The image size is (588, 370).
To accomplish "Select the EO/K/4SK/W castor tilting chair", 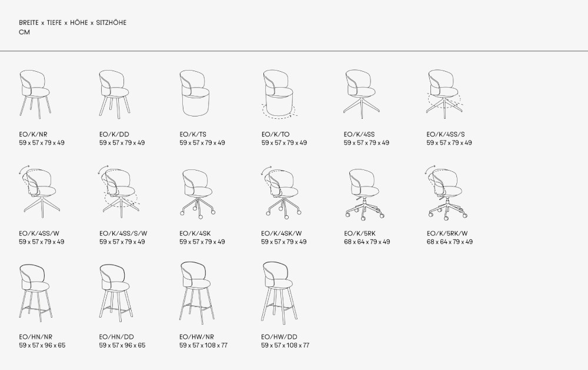I will 280,191.
